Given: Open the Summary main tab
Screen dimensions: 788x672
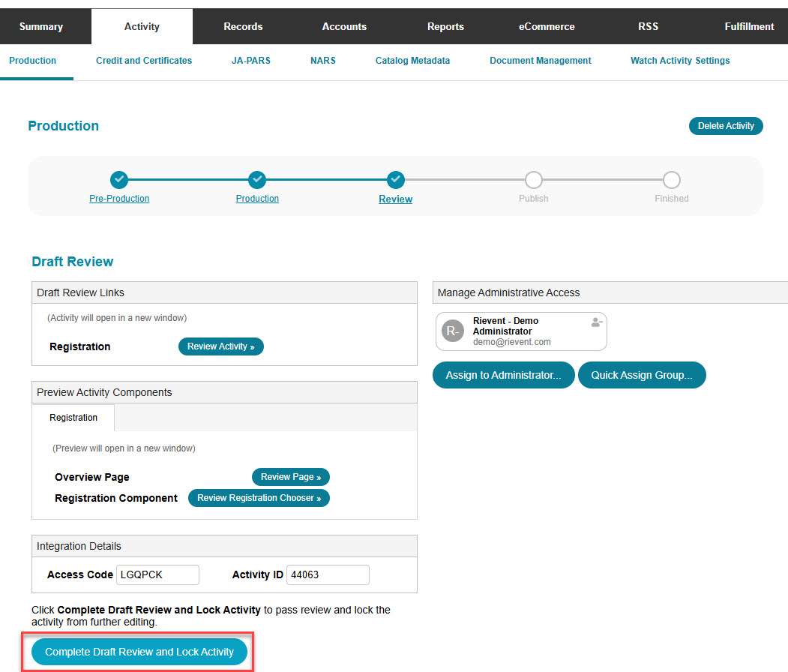Looking at the screenshot, I should (x=41, y=27).
